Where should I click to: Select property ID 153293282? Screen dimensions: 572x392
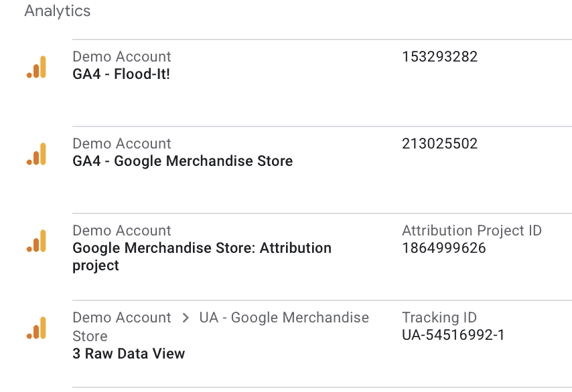439,57
